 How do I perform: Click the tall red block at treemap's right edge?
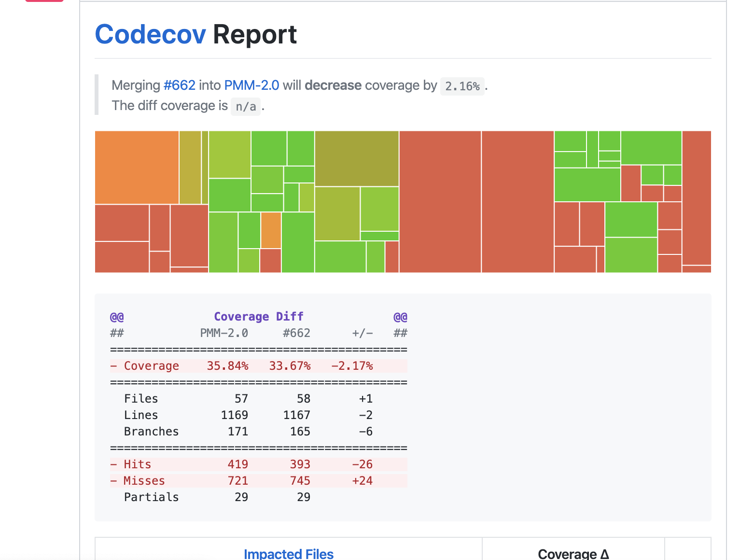click(697, 198)
